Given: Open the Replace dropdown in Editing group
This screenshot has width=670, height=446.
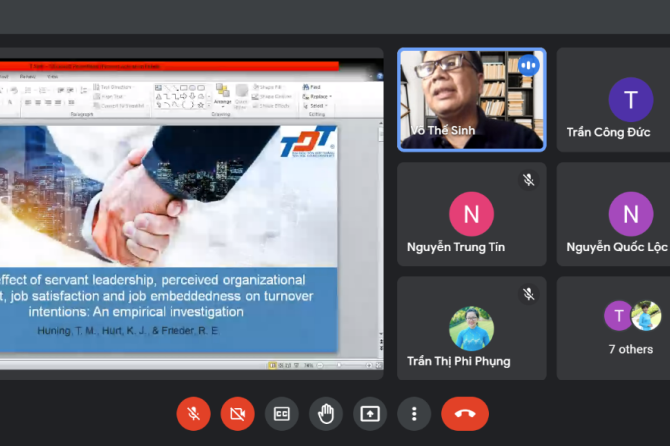Looking at the screenshot, I should (x=317, y=97).
